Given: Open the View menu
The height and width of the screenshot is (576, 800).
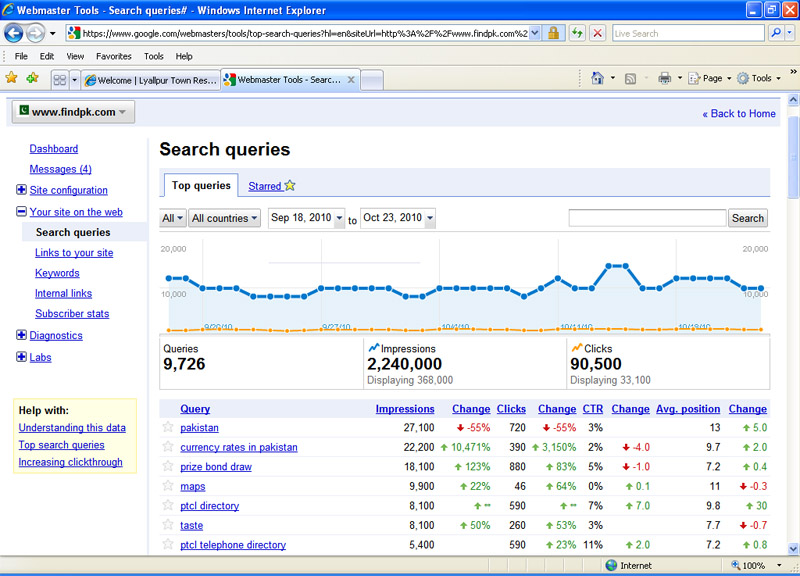Looking at the screenshot, I should [75, 56].
